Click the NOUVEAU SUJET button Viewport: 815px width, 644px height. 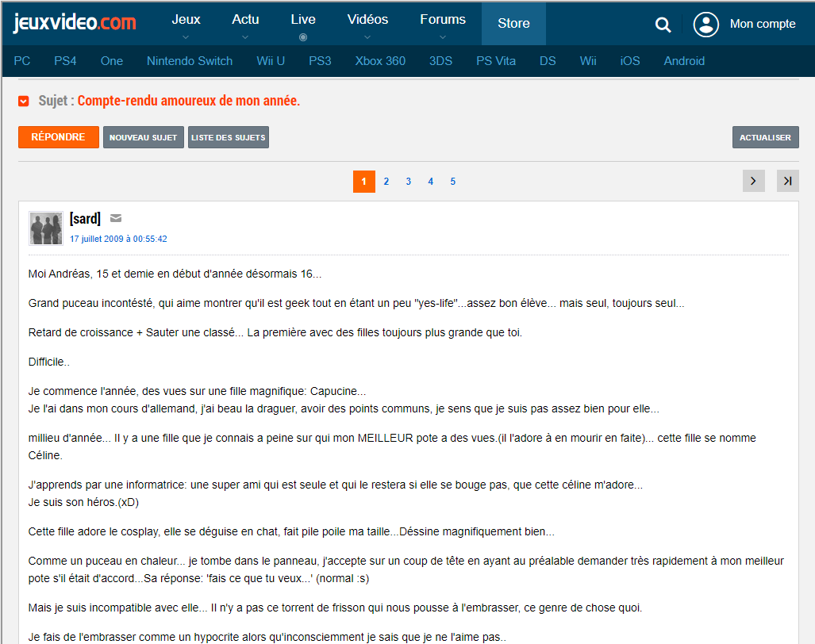[x=144, y=137]
